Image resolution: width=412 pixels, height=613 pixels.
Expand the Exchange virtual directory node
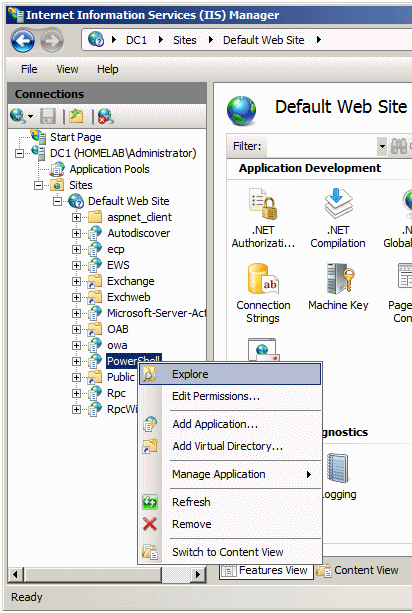click(x=77, y=281)
